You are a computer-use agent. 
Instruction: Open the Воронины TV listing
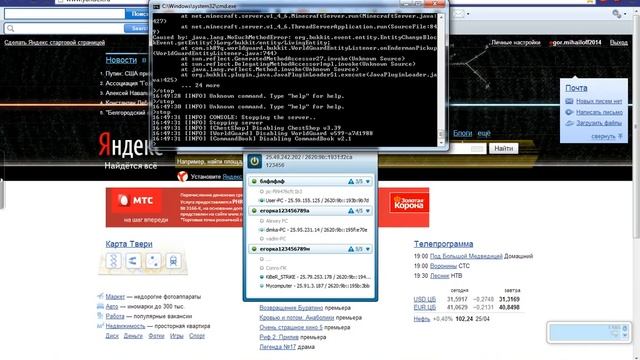pyautogui.click(x=443, y=266)
